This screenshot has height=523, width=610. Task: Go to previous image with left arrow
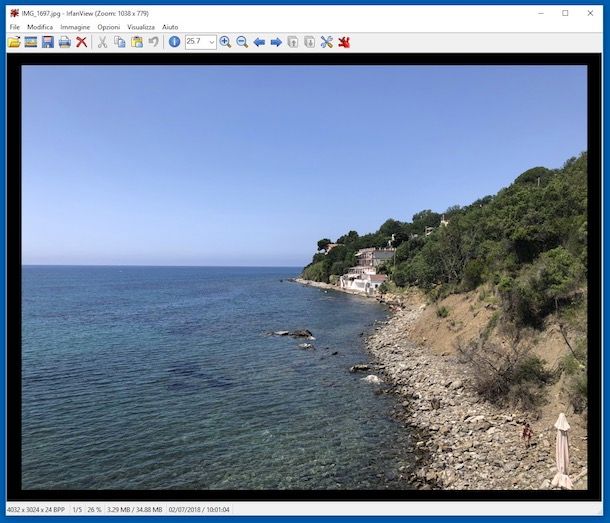coord(259,42)
